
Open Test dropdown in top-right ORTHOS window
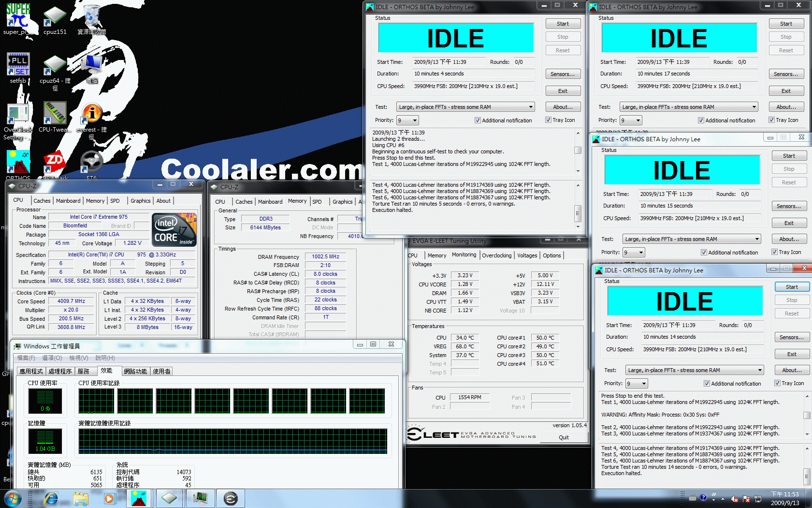pyautogui.click(x=689, y=107)
